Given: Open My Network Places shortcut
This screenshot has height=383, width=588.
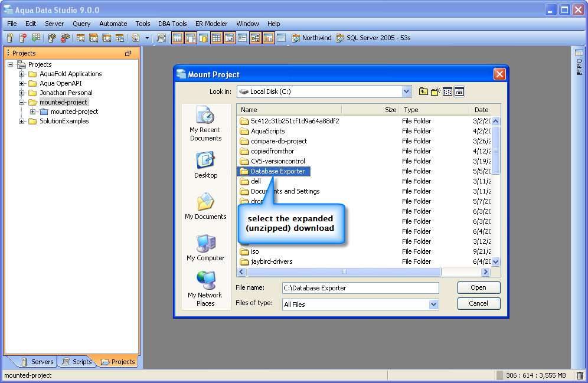Looking at the screenshot, I should (x=205, y=289).
